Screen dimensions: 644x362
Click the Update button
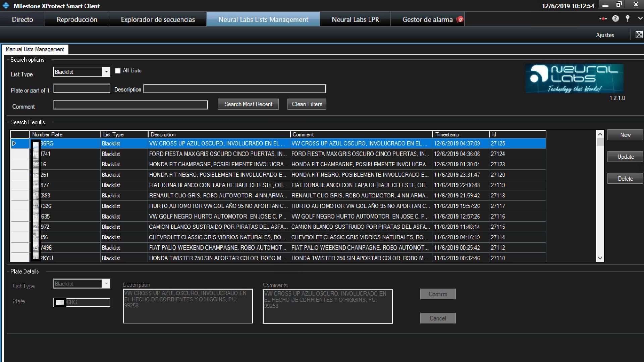[x=625, y=157]
